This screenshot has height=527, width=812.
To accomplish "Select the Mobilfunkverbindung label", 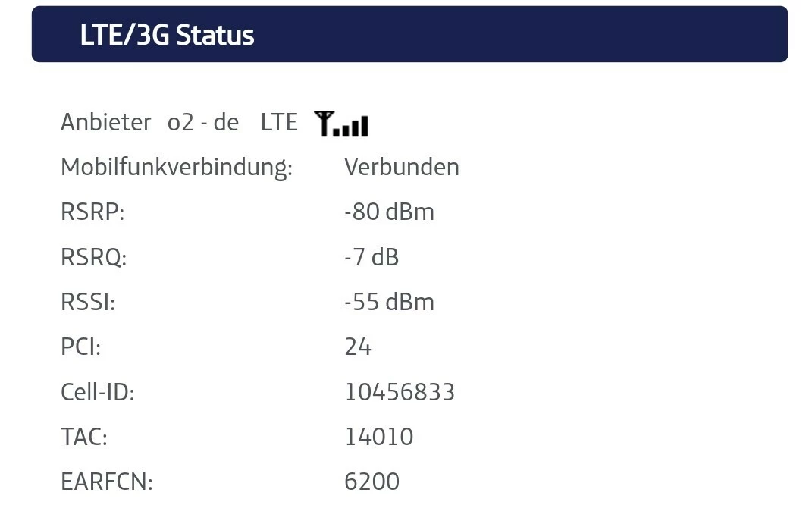I will 177,168.
